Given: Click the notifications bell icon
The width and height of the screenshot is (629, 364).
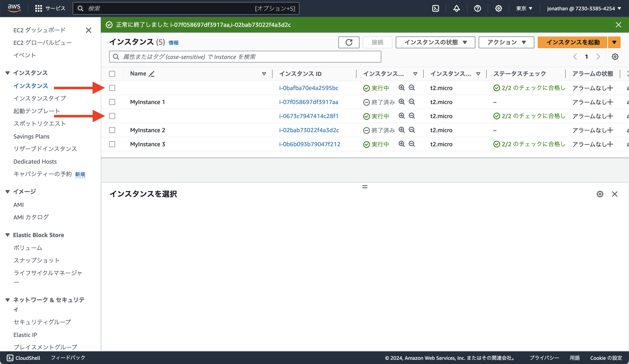Looking at the screenshot, I should pyautogui.click(x=456, y=8).
